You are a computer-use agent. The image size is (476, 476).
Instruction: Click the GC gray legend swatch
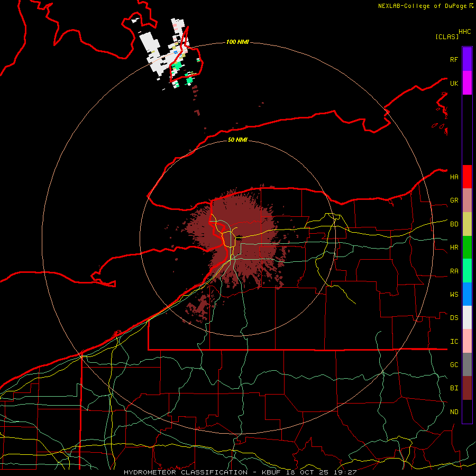coord(467,364)
